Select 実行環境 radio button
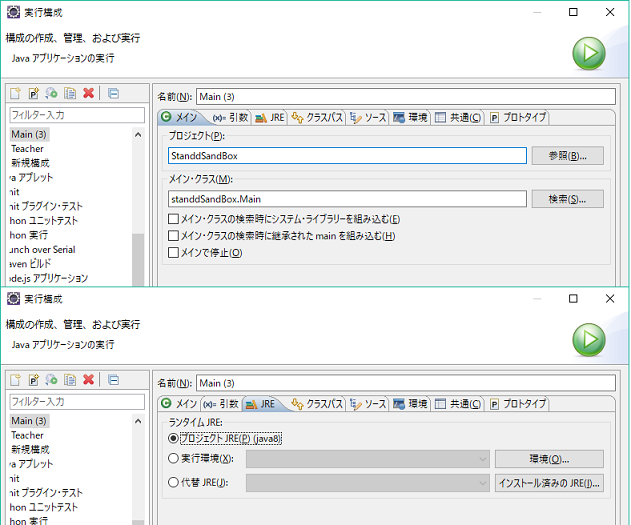Screen dimensions: 631x525 click(x=173, y=458)
